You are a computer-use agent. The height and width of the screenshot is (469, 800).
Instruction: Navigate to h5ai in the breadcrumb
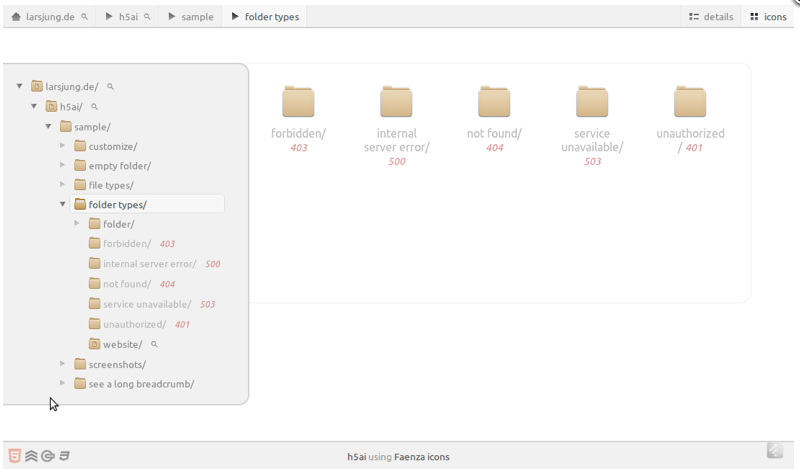[x=128, y=17]
